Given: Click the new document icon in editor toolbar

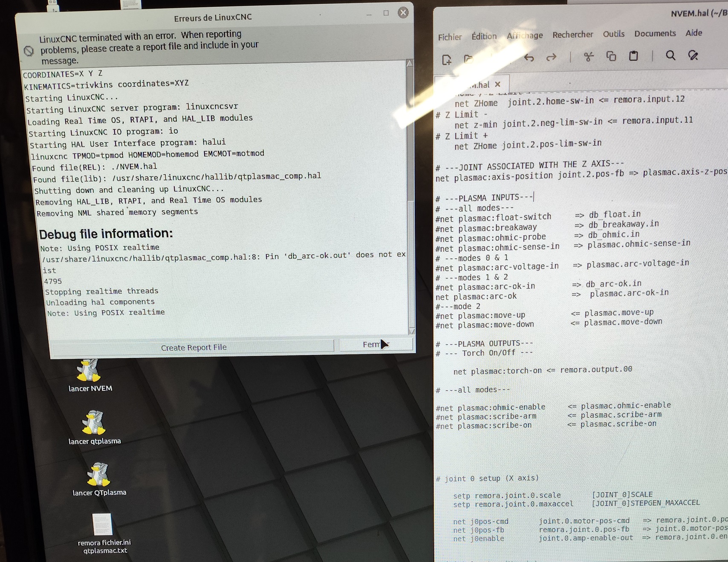Looking at the screenshot, I should [447, 60].
